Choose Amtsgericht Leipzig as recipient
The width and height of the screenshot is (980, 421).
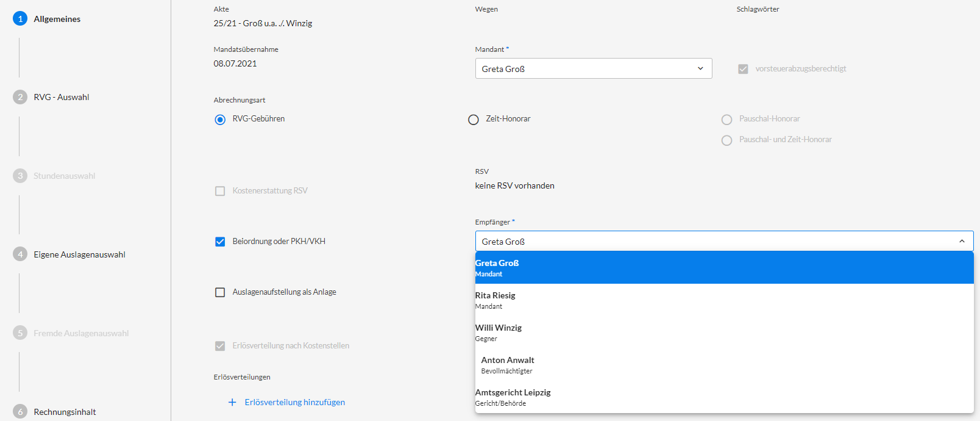pos(724,397)
